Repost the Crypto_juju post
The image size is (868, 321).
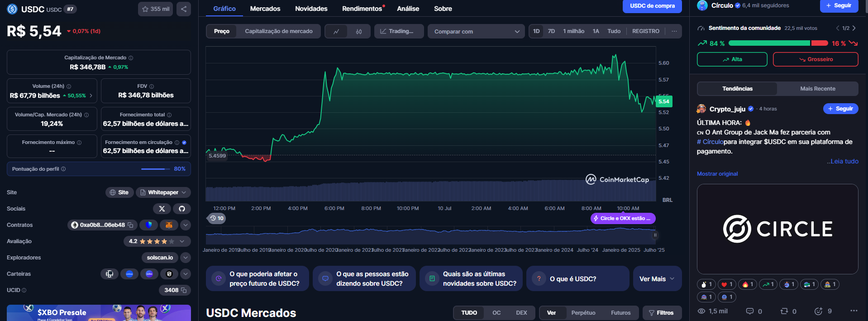coord(788,311)
